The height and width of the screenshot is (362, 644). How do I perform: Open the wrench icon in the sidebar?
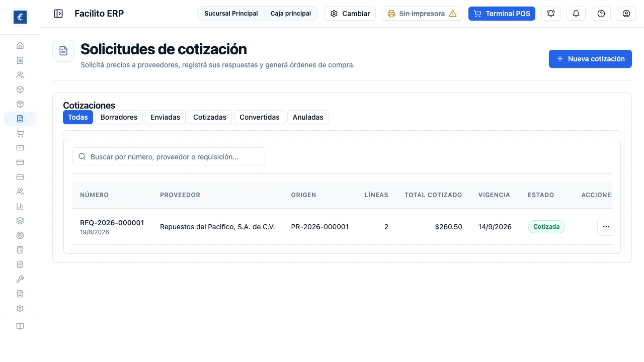20,279
